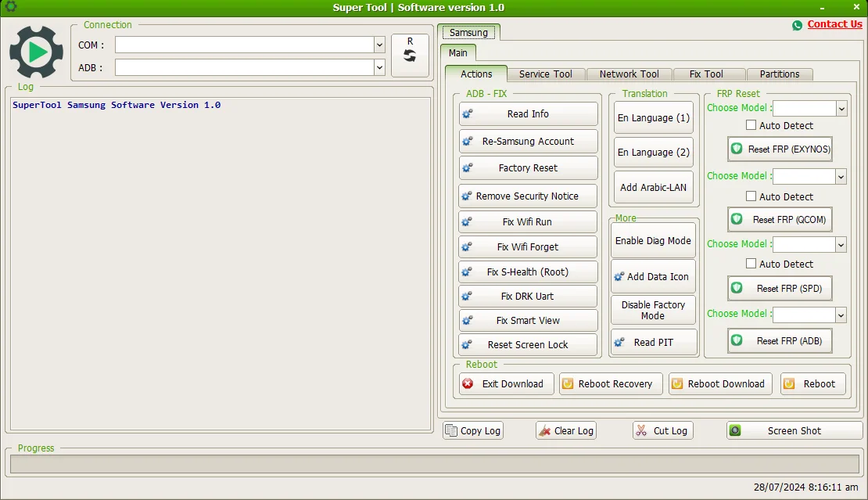Select the Main tab
This screenshot has width=868, height=500.
tap(457, 52)
